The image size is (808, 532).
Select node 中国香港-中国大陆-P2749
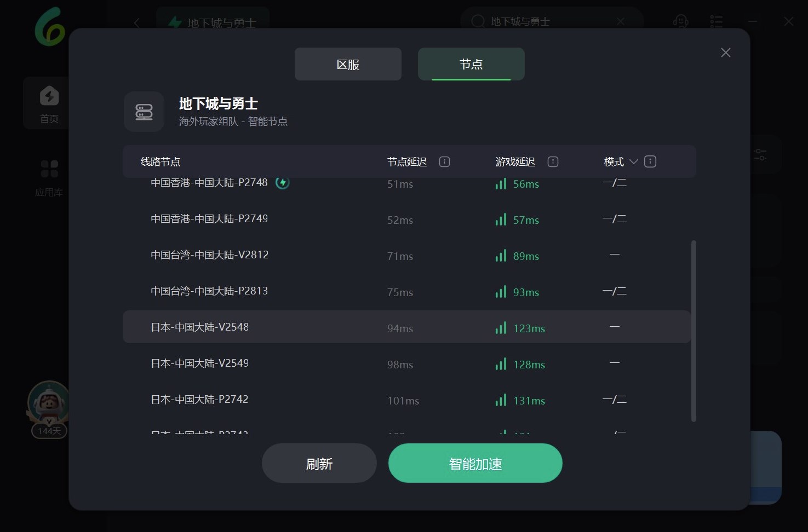coord(209,219)
